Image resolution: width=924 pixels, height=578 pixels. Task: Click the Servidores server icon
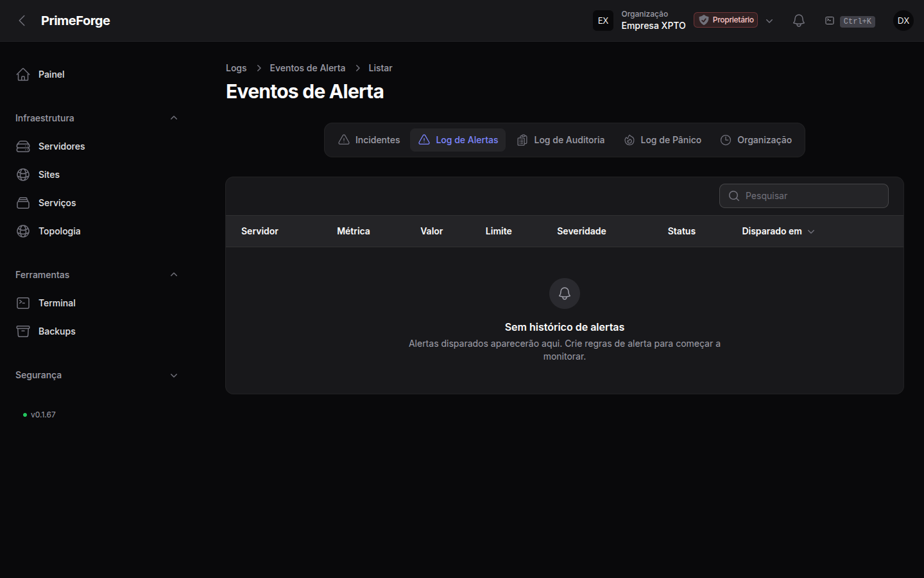[x=23, y=146]
